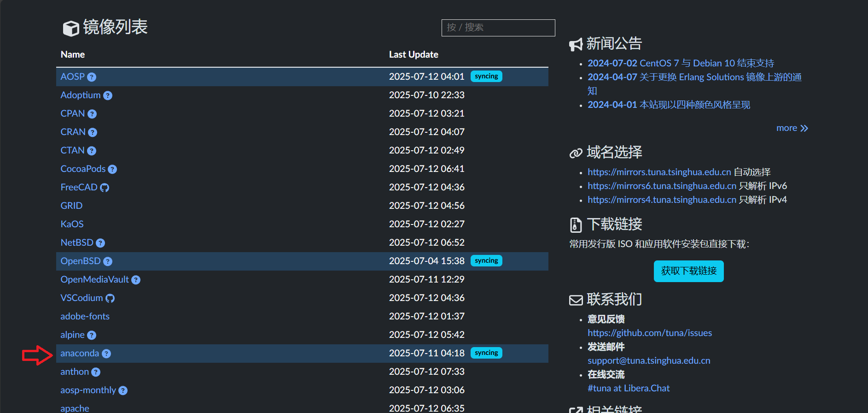Click the help icon beside CPAN

point(92,114)
